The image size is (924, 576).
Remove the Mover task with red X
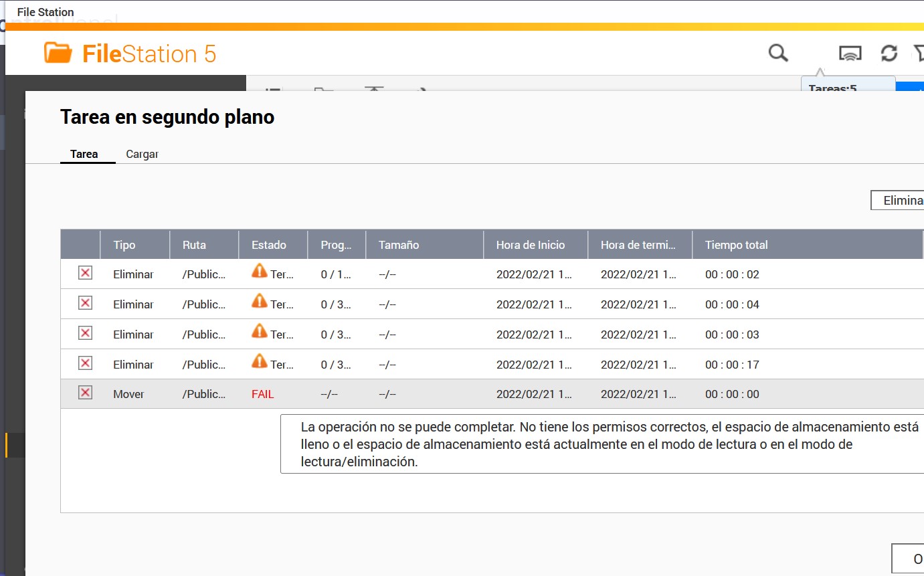(x=85, y=393)
